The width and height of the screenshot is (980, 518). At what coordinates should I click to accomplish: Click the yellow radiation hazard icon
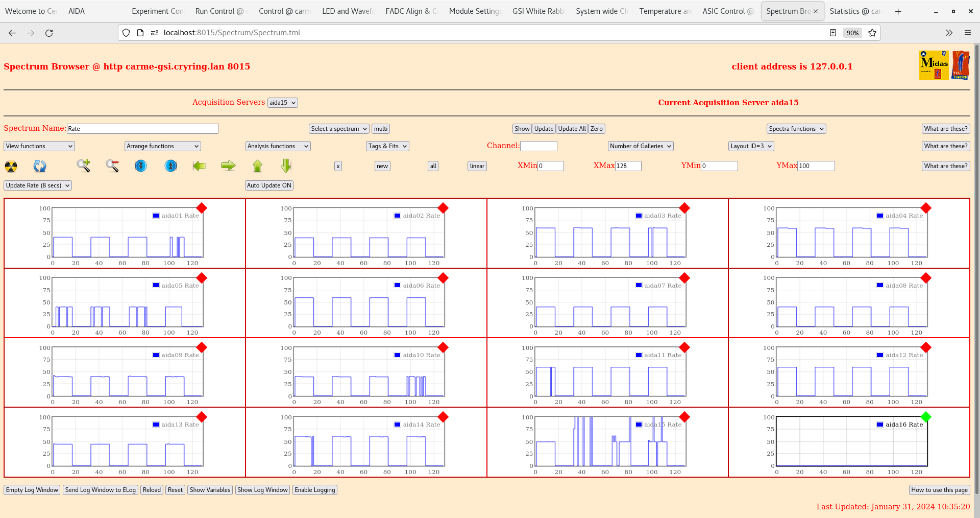(11, 166)
